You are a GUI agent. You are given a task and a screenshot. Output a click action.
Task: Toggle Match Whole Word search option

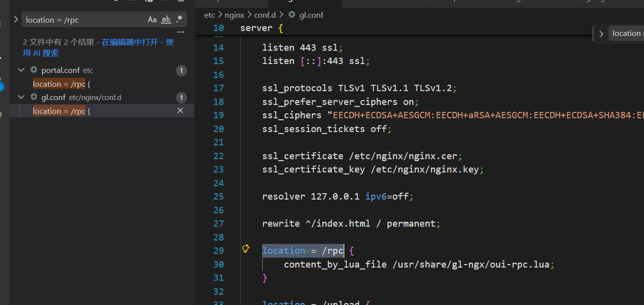[166, 20]
